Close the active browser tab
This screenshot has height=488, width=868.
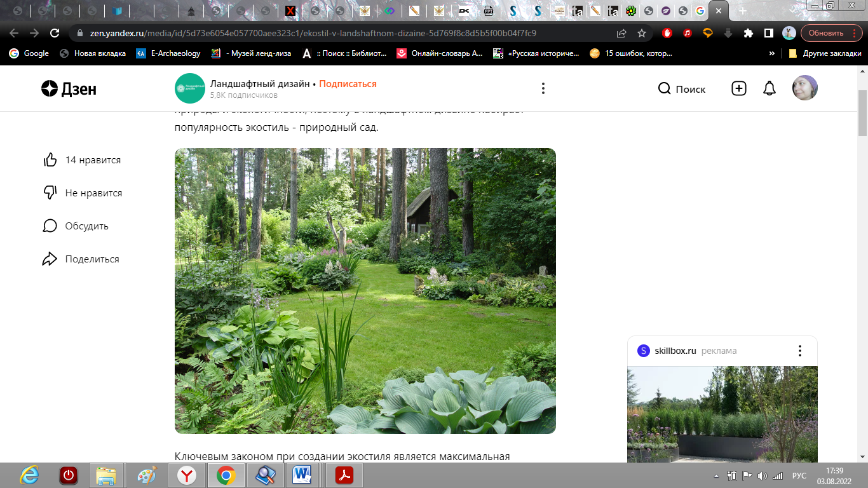pyautogui.click(x=719, y=11)
